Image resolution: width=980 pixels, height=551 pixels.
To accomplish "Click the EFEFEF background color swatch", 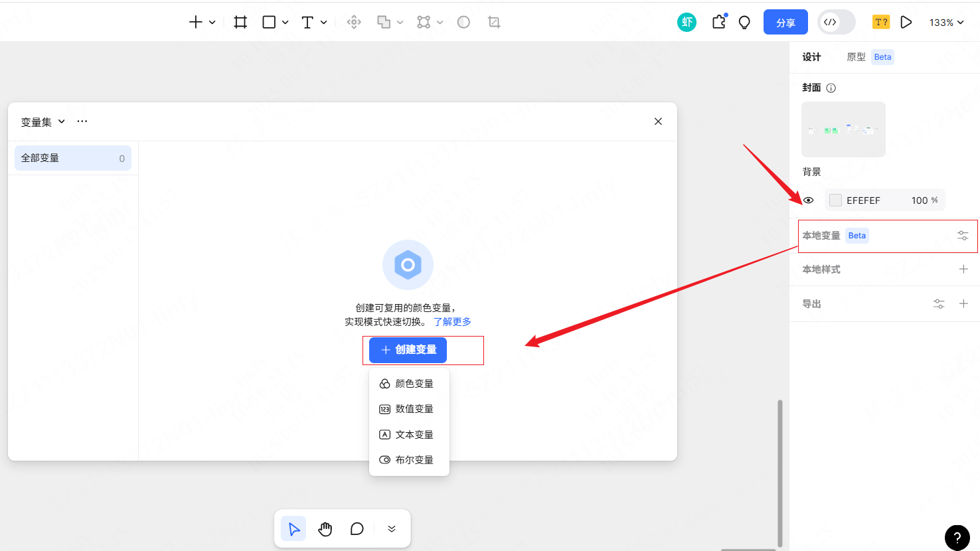I will point(836,200).
